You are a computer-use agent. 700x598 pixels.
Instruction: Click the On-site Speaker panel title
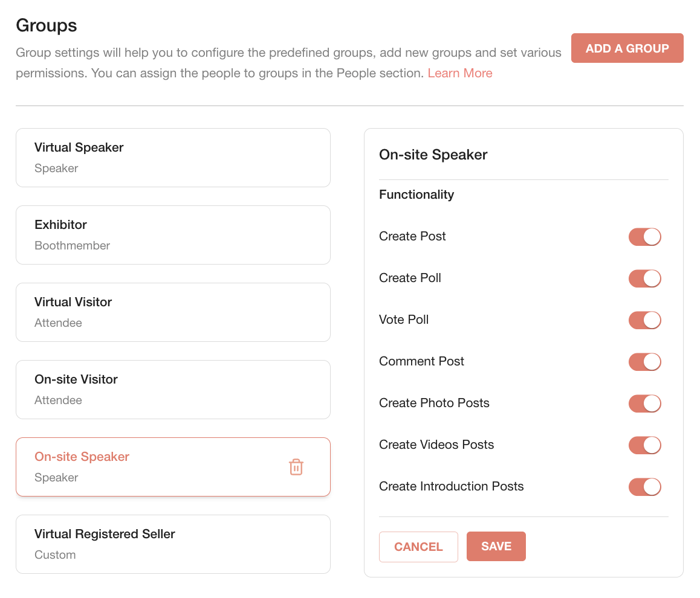[x=433, y=154]
